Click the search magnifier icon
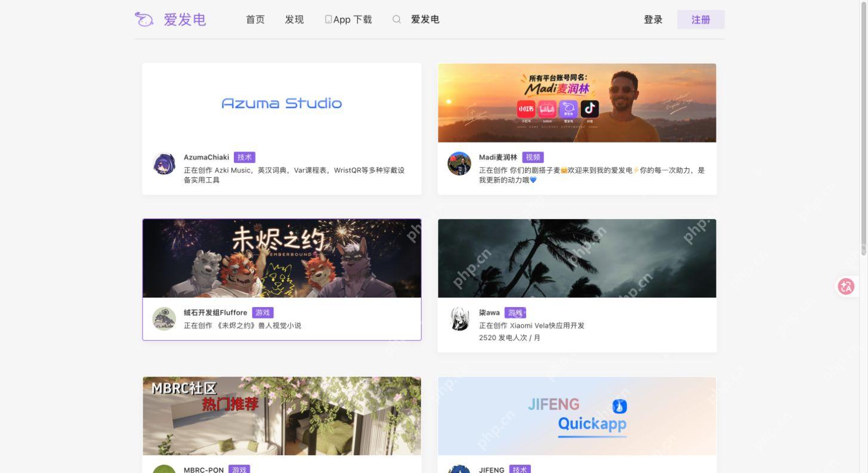 (x=396, y=20)
